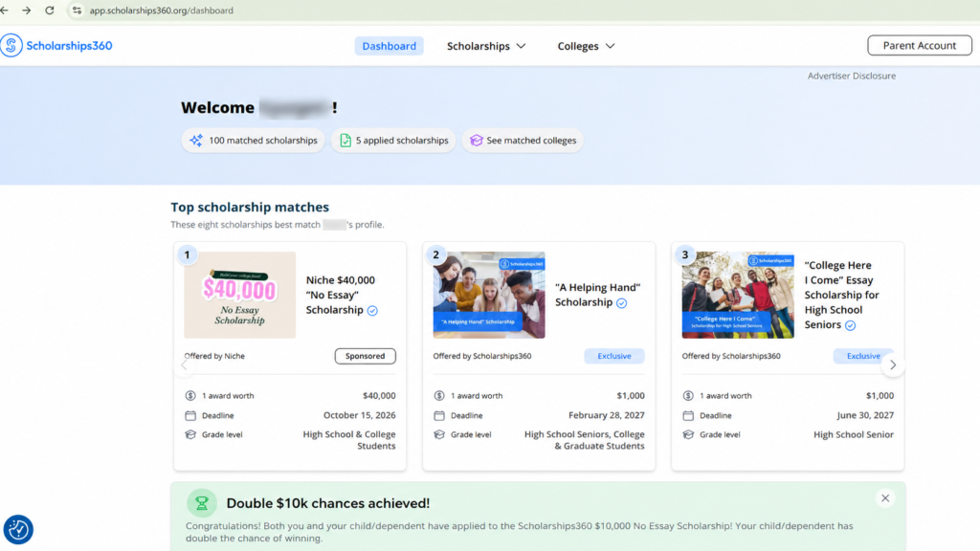Click the grade level icon on the Niche card
980x551 pixels.
pyautogui.click(x=190, y=434)
